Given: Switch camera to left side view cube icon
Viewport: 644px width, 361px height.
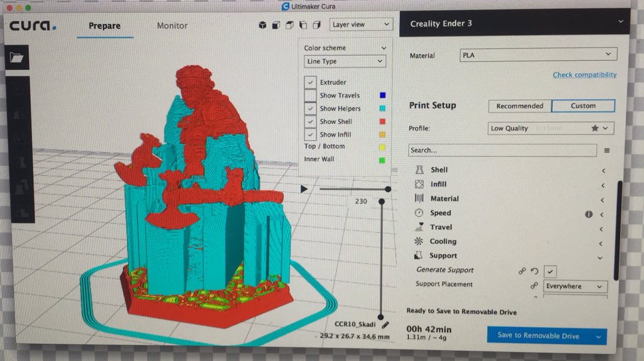Looking at the screenshot, I should (x=303, y=25).
